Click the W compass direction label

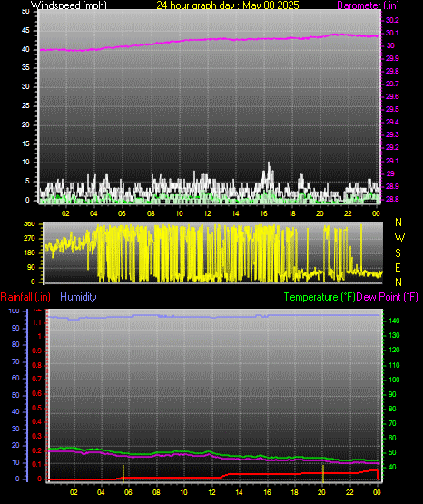pyautogui.click(x=399, y=238)
